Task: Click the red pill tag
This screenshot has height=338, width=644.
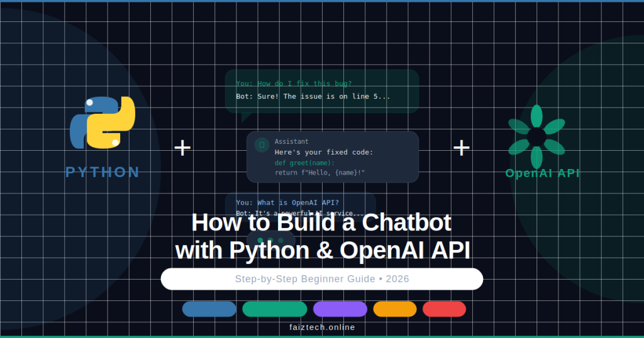Action: [x=445, y=309]
